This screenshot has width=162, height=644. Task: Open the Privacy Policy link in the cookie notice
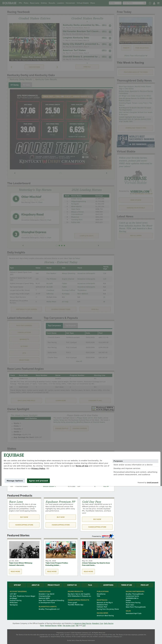(38, 468)
